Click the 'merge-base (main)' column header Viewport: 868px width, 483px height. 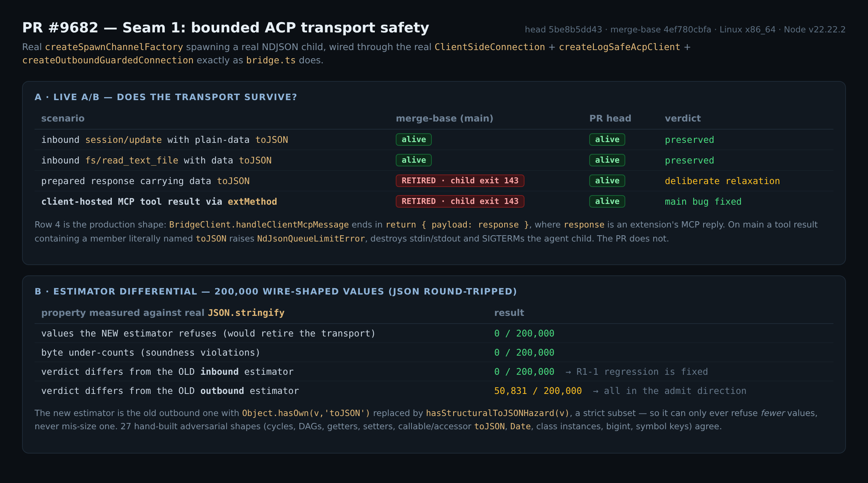click(x=444, y=119)
